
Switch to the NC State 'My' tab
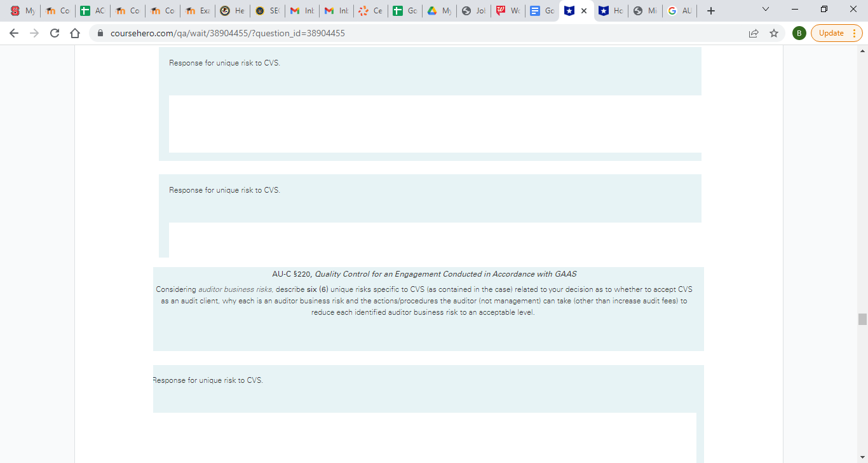tap(22, 11)
